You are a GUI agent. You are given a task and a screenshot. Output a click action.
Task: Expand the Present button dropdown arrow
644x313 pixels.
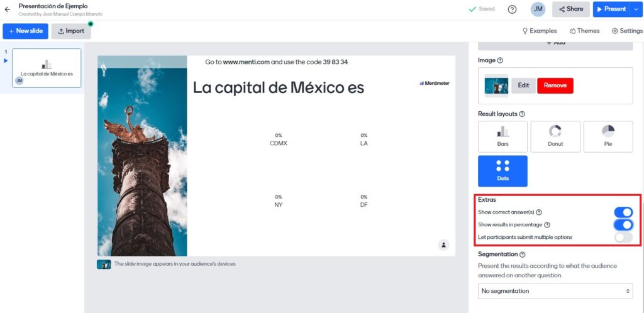tap(636, 9)
